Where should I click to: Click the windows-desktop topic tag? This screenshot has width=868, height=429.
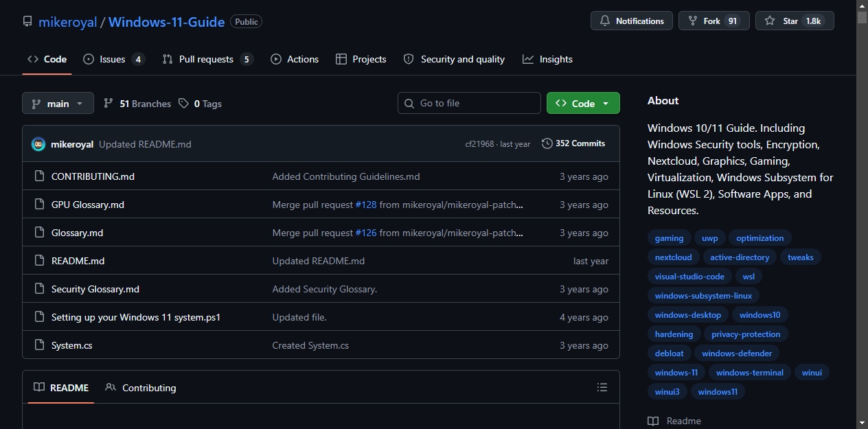(x=687, y=315)
